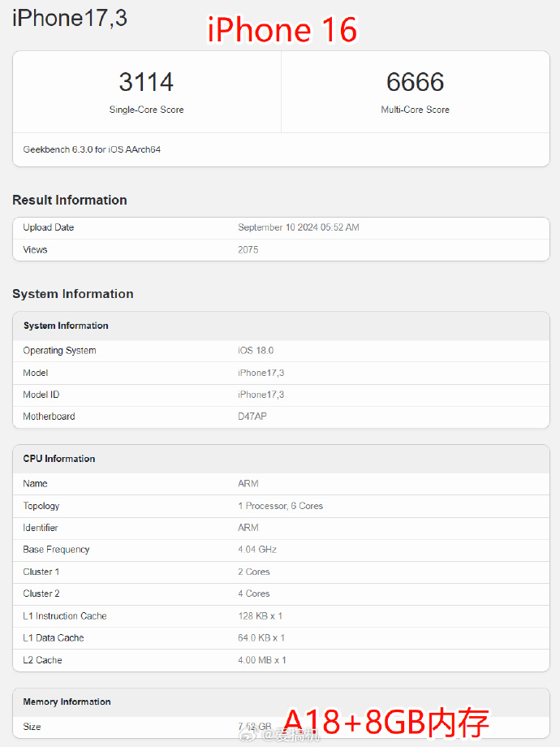The height and width of the screenshot is (747, 560).
Task: Click the large System Information section heading
Action: pos(73,294)
